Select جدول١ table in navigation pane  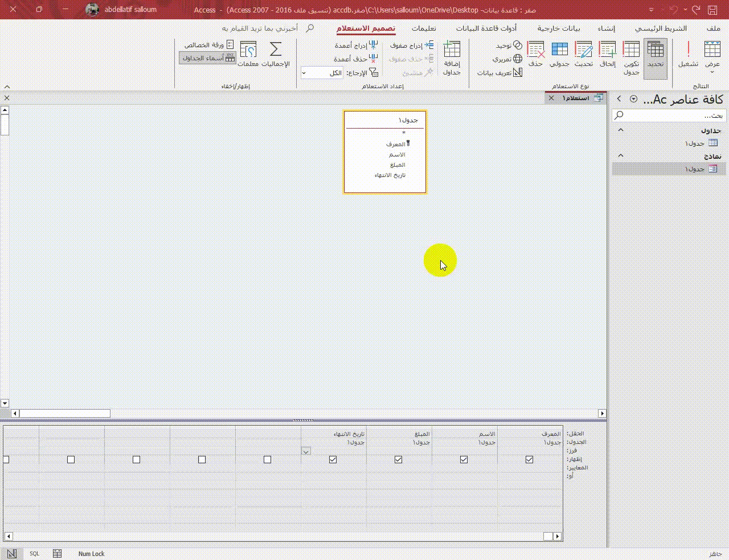coord(669,143)
